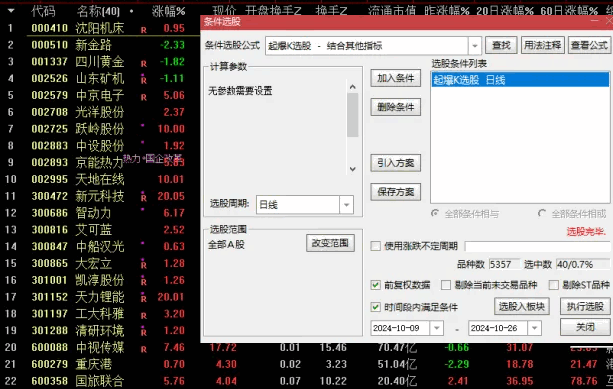Select stock row 000510 新金路

(100, 45)
